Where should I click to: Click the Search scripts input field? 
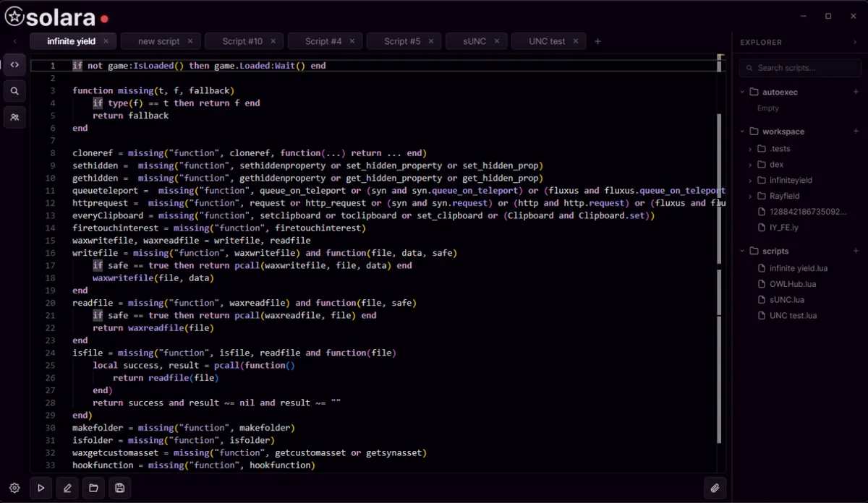coord(800,68)
